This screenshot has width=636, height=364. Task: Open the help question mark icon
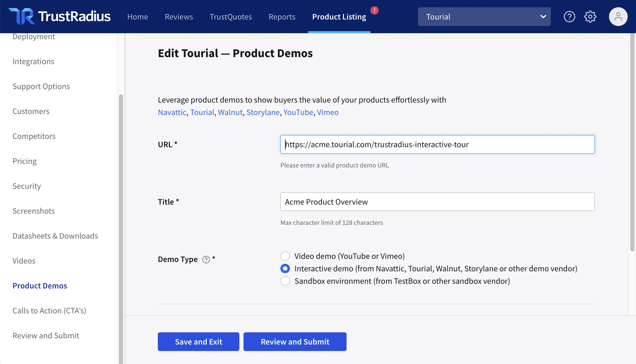click(x=569, y=17)
